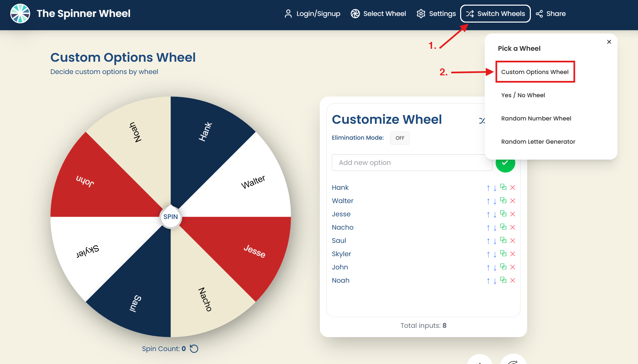
Task: Delete the Walter option
Action: [x=512, y=201]
